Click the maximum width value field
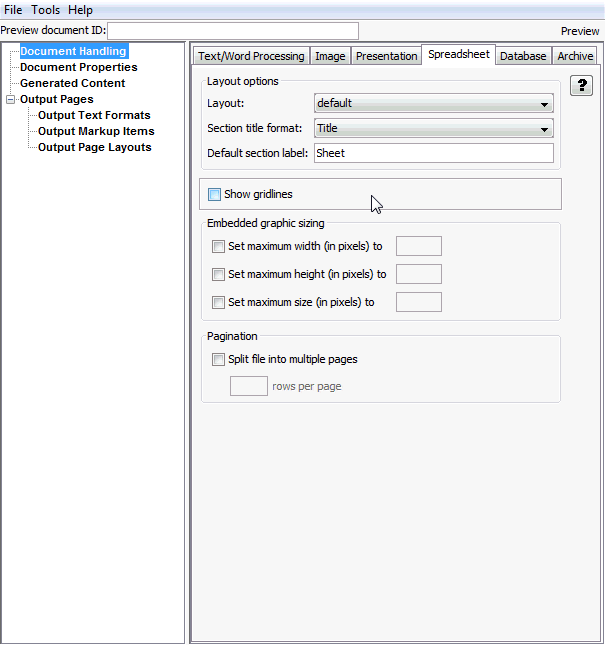Screen dimensions: 605x645 [x=419, y=246]
